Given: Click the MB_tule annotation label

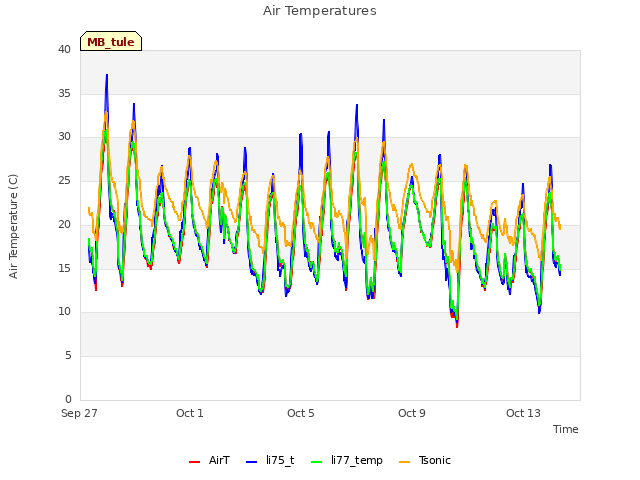Looking at the screenshot, I should (x=111, y=42).
